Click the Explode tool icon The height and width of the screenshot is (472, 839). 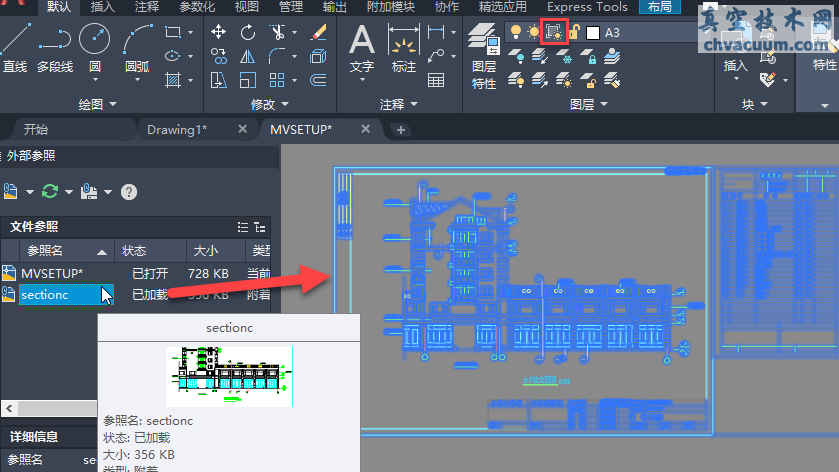click(318, 56)
